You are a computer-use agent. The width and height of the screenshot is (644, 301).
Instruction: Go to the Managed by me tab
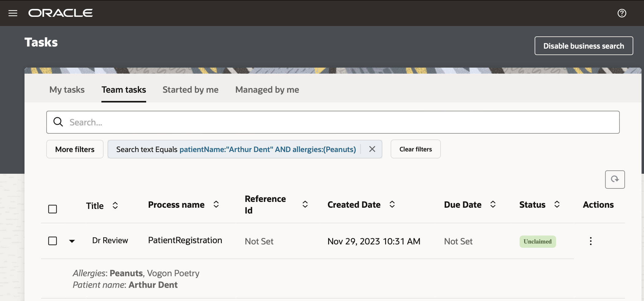coord(267,90)
